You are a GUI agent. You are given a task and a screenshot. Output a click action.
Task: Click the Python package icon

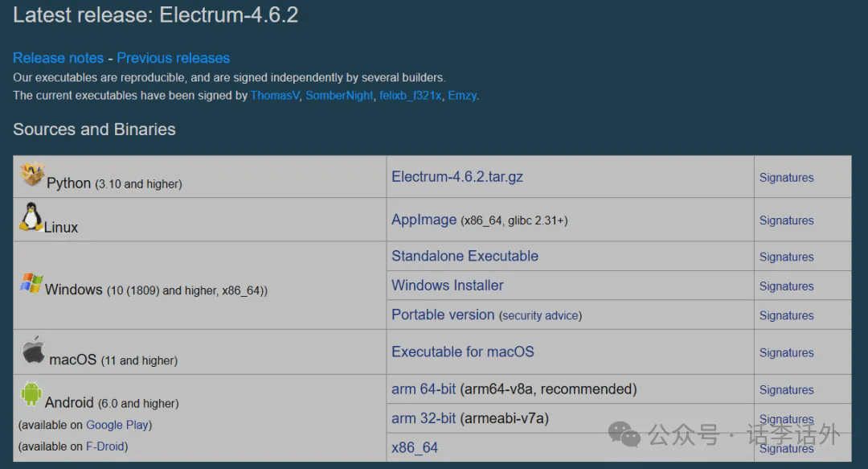(32, 175)
